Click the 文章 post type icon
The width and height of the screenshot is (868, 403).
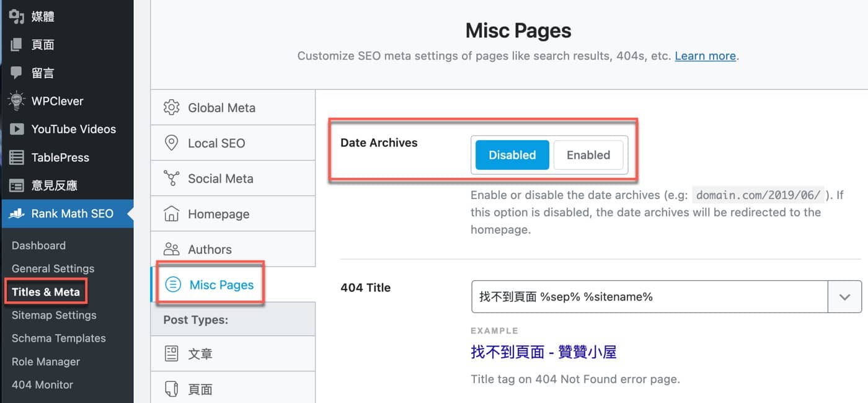(171, 354)
